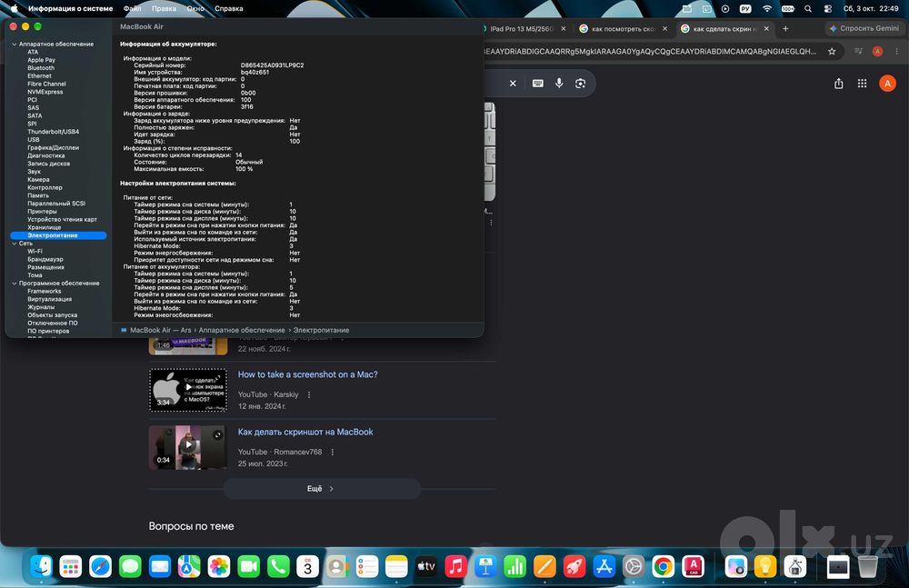This screenshot has height=588, width=909.
Task: Open Photos app in the Dock
Action: [x=218, y=566]
